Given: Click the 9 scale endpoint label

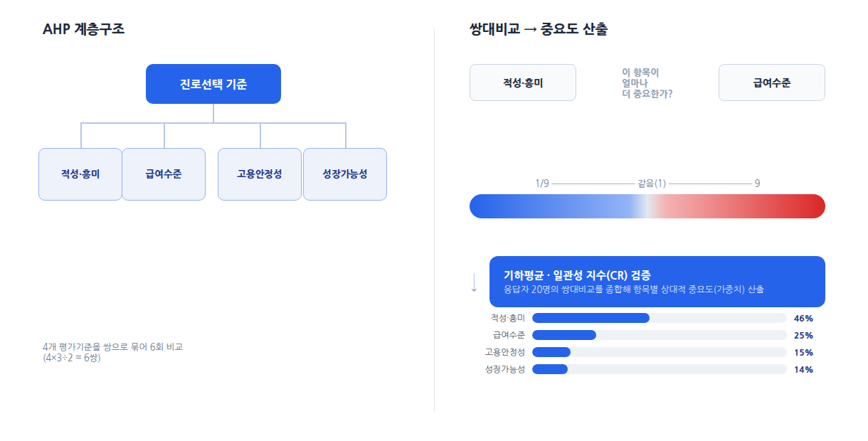Looking at the screenshot, I should coord(757,184).
